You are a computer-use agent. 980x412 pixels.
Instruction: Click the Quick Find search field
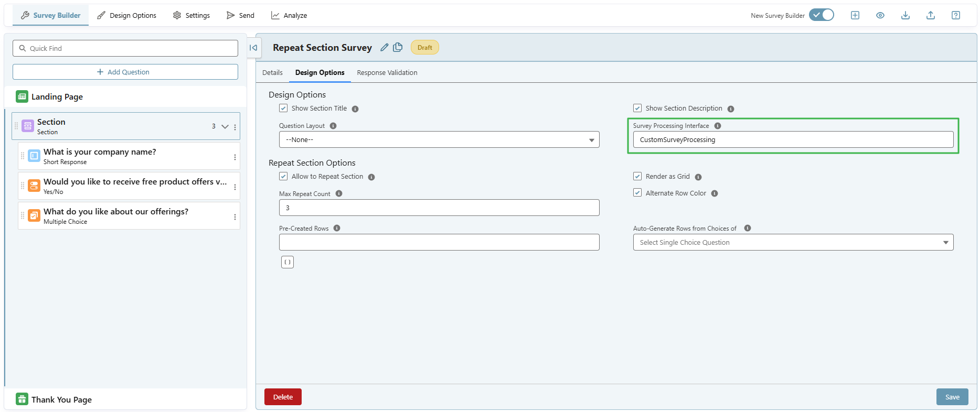[125, 48]
